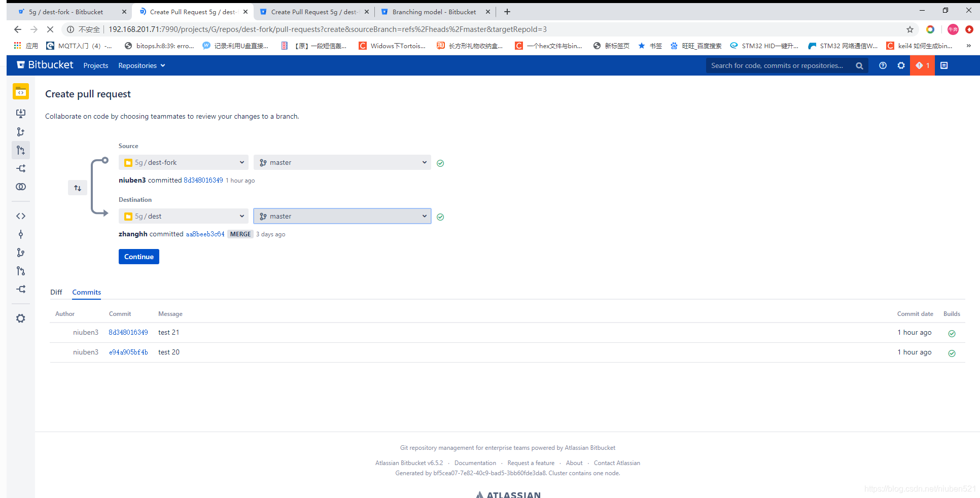Open repository Settings gear in sidebar
Image resolution: width=980 pixels, height=498 pixels.
(21, 318)
